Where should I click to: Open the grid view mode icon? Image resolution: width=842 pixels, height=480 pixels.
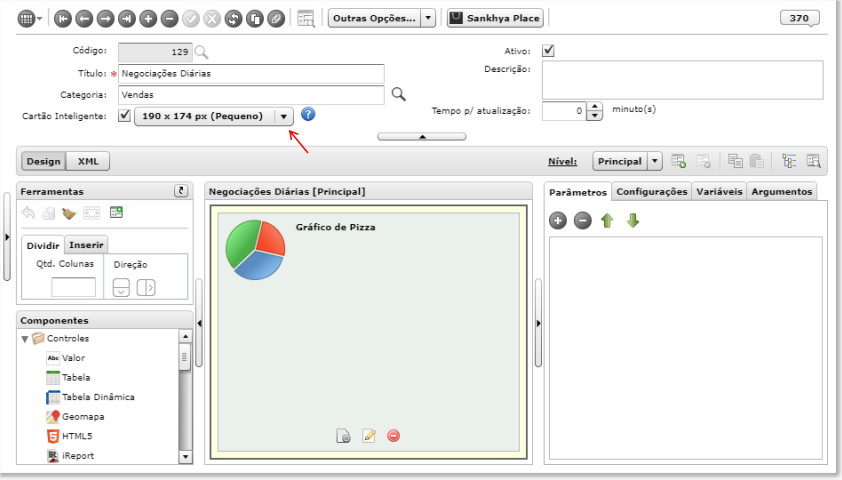[x=25, y=19]
